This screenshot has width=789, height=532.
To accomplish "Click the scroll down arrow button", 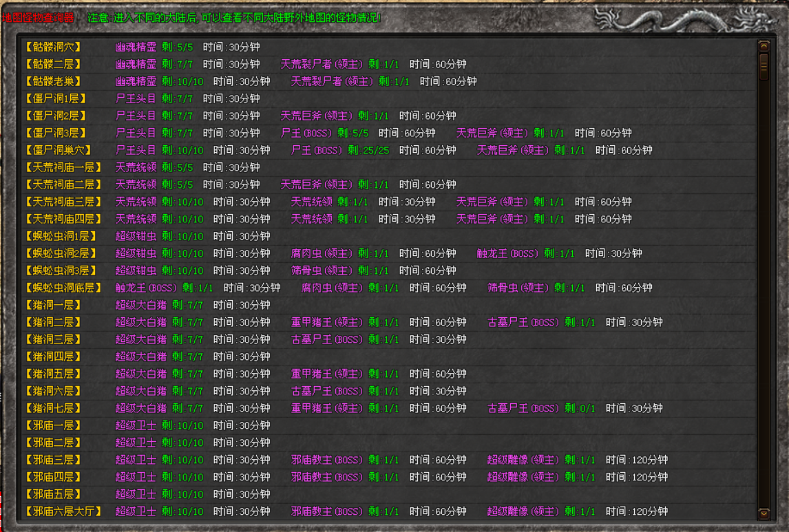I will [x=764, y=513].
